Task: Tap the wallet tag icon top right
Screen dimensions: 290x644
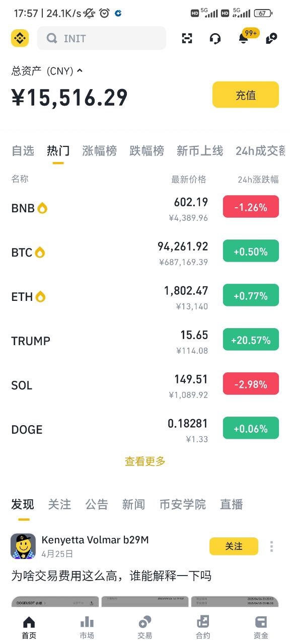Action: 271,38
